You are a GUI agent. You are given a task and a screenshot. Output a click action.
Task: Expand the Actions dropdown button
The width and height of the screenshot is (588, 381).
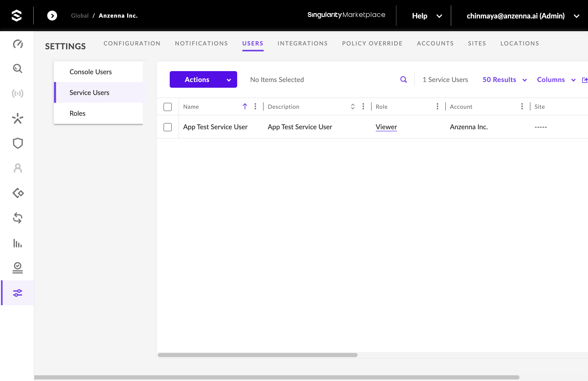pyautogui.click(x=203, y=79)
